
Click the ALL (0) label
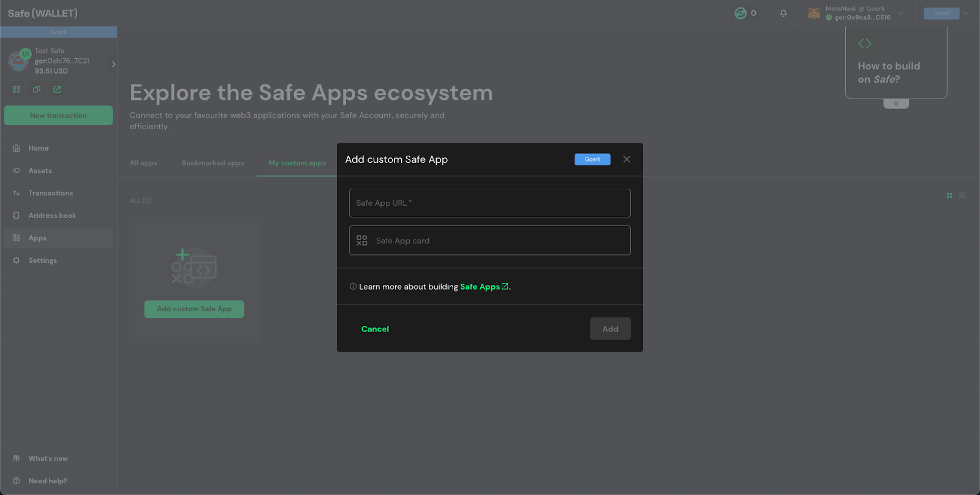[140, 200]
